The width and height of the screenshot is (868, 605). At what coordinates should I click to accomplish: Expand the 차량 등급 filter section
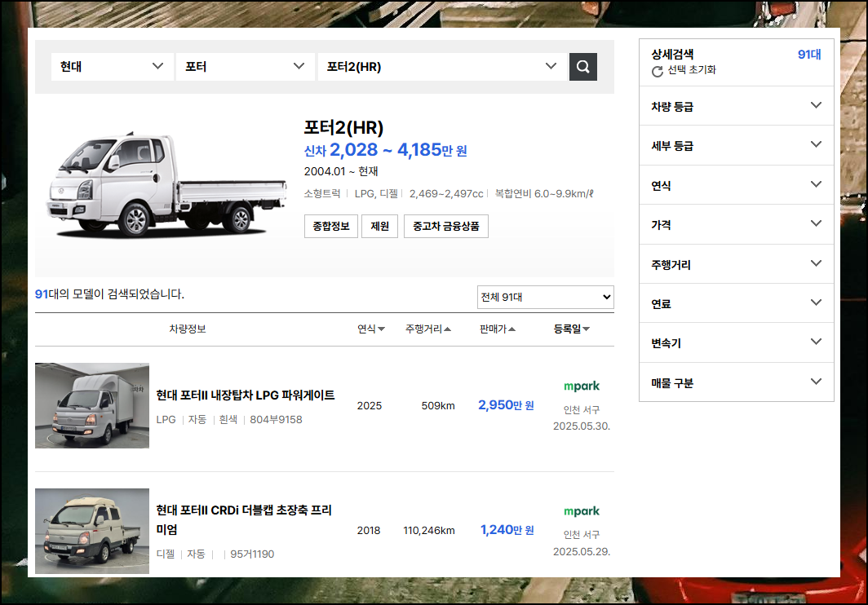tap(736, 106)
